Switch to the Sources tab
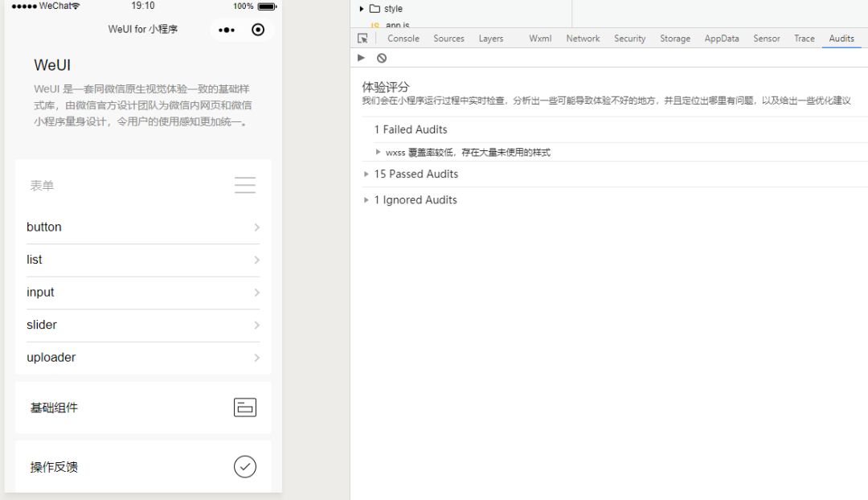 tap(448, 39)
